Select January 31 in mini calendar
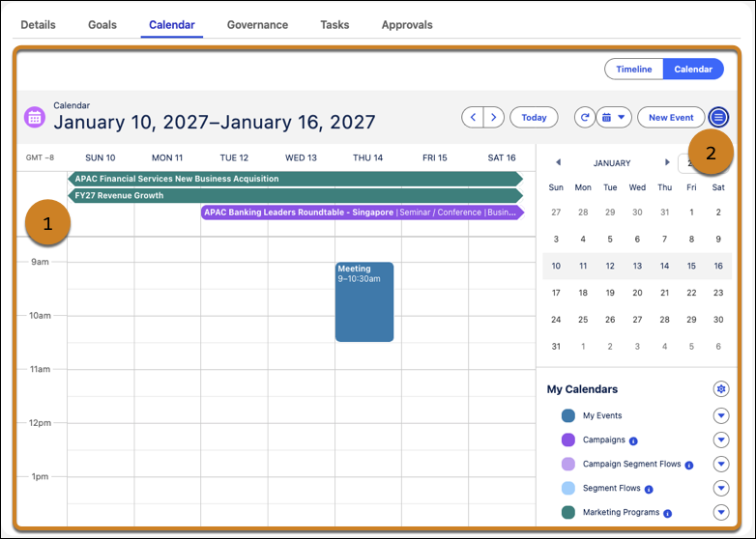Screen dimensions: 756x539 pos(556,347)
